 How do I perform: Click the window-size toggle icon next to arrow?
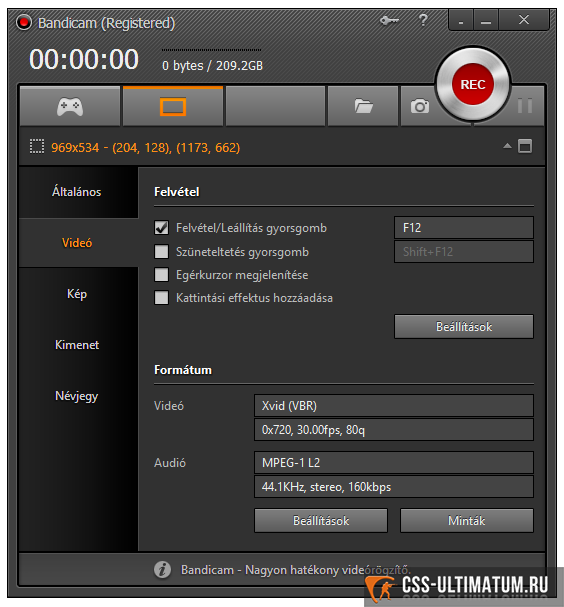[525, 146]
